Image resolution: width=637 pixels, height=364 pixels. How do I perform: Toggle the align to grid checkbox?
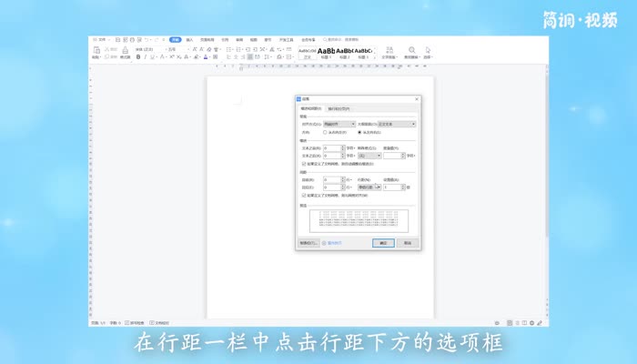[x=304, y=195]
